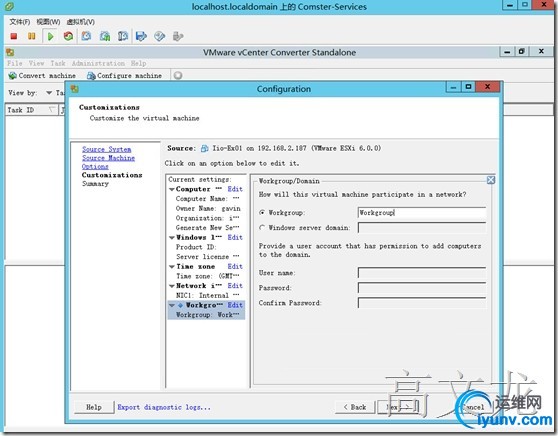Open the Converter Administration menu
558x436 pixels.
pyautogui.click(x=98, y=63)
